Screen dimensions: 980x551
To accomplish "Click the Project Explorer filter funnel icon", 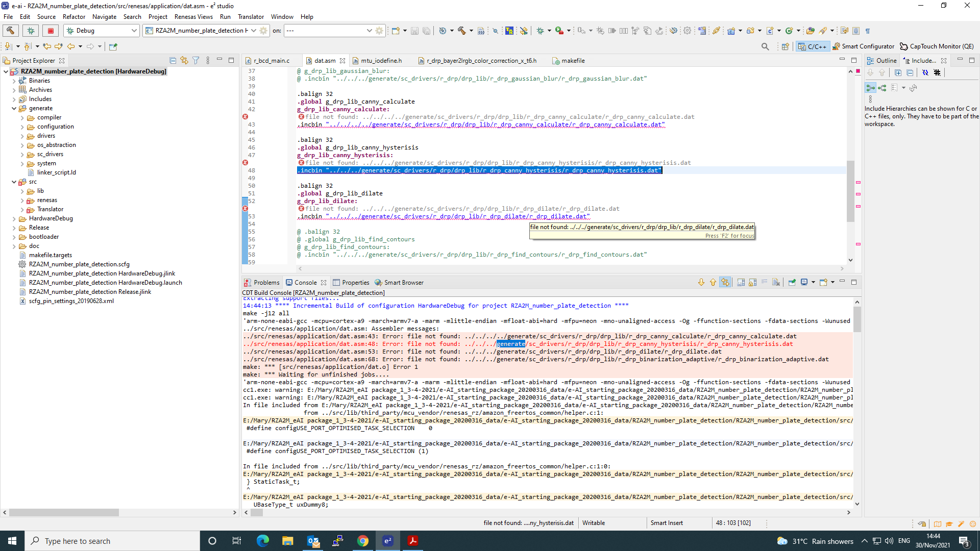I will tap(196, 61).
